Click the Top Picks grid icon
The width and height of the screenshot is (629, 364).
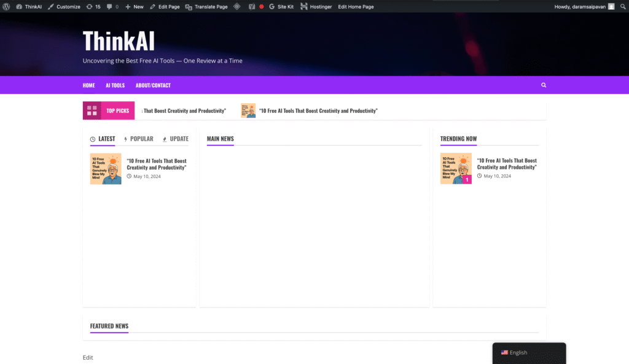point(92,110)
